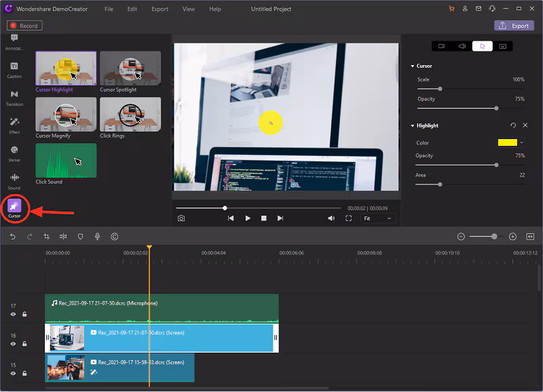
Task: Open the Help menu
Action: (215, 9)
